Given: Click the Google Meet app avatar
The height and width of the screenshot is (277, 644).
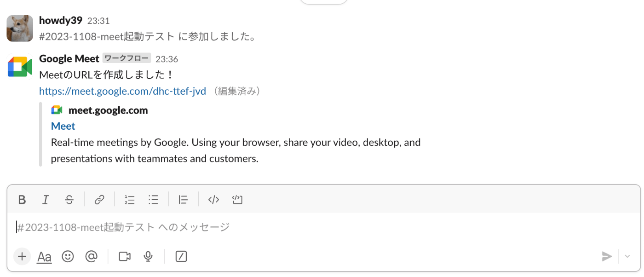Looking at the screenshot, I should tap(20, 67).
